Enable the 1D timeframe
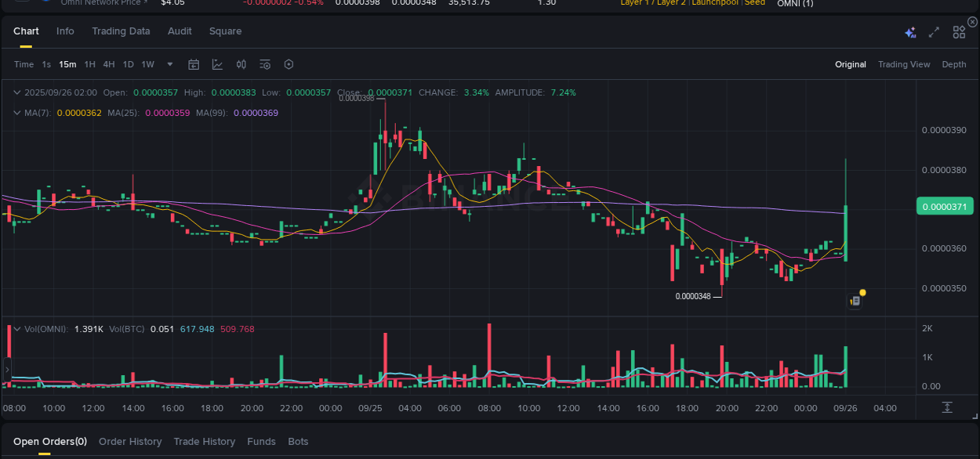 tap(128, 64)
